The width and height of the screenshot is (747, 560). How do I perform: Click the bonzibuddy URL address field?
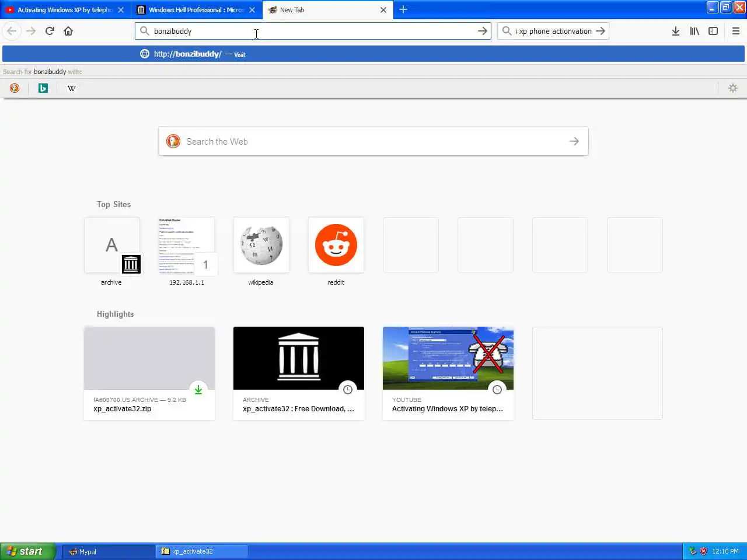(x=312, y=31)
